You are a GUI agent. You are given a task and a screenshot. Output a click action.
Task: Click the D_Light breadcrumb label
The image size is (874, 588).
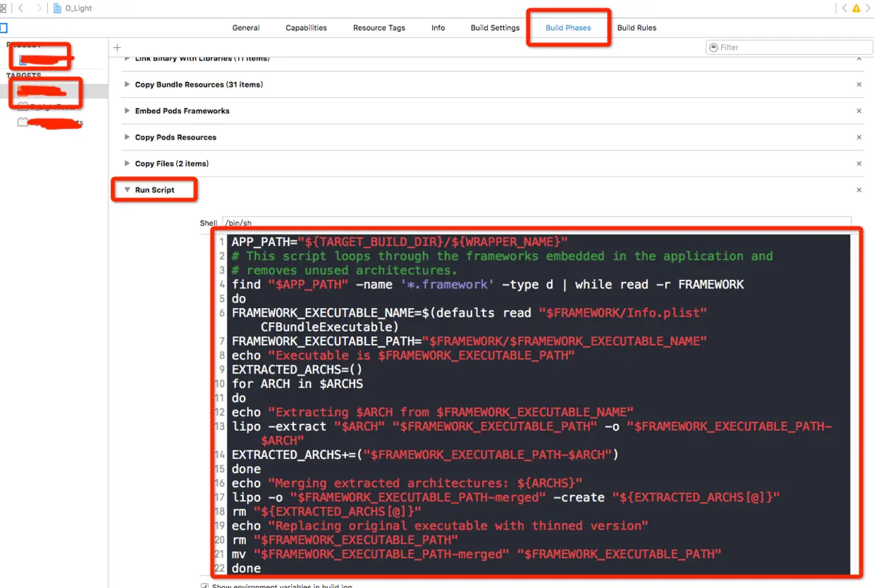[79, 8]
